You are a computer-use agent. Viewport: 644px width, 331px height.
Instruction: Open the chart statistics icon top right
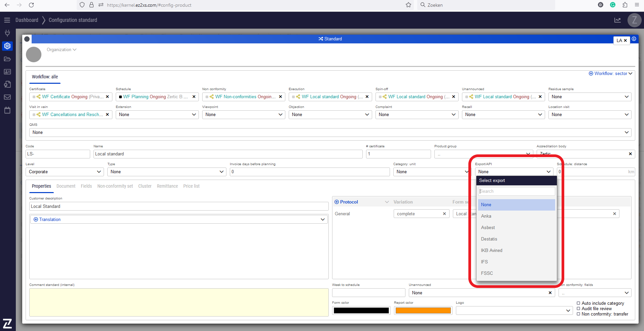617,20
